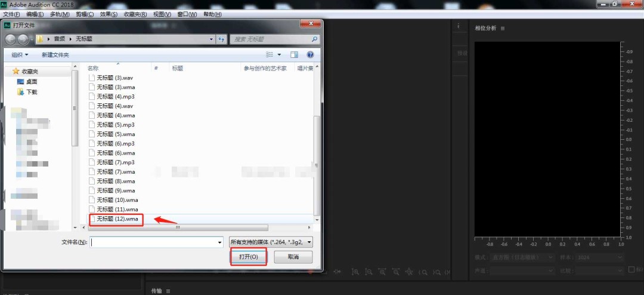Click the Forward navigation arrow in dialog
This screenshot has height=295, width=644.
point(23,39)
